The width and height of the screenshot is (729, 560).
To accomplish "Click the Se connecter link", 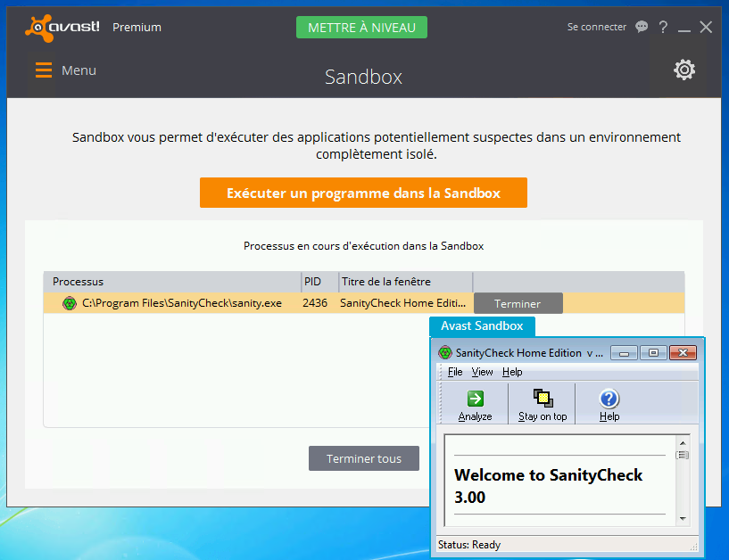I will coord(597,27).
